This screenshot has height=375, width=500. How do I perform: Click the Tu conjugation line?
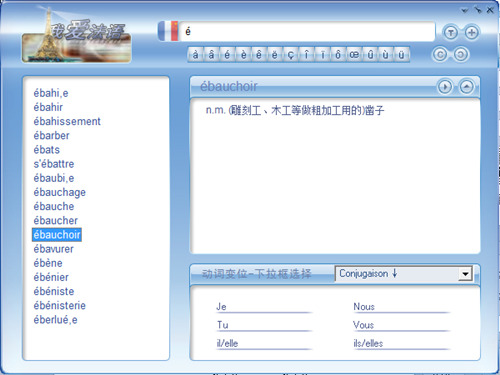pos(263,325)
